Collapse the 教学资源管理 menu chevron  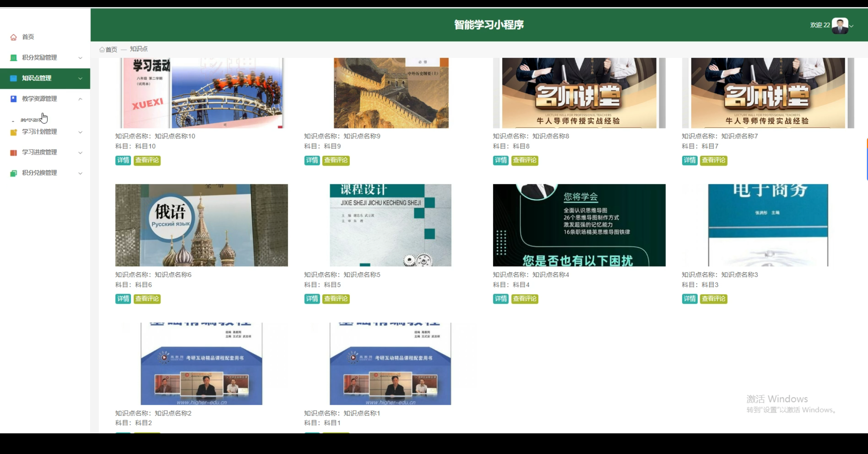[80, 99]
